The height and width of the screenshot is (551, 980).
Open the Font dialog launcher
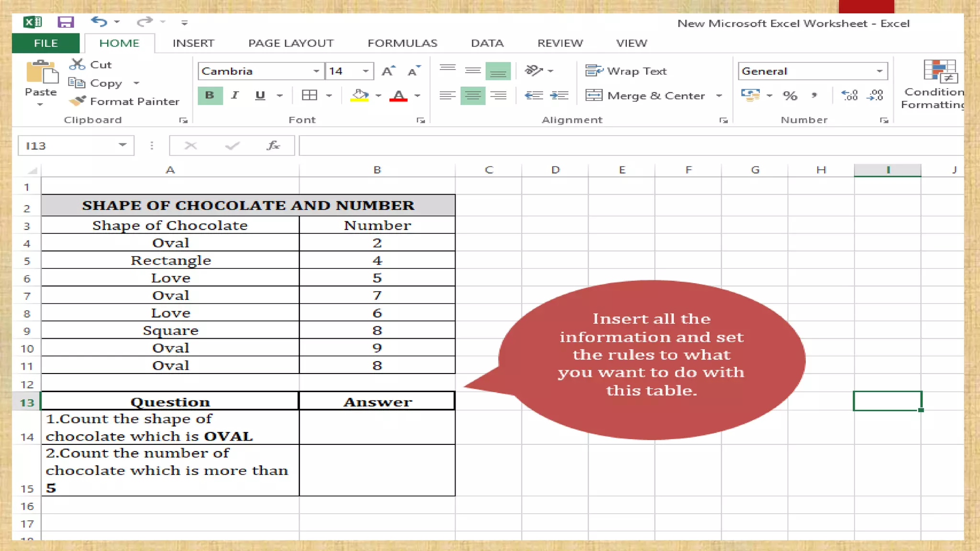[x=421, y=121]
